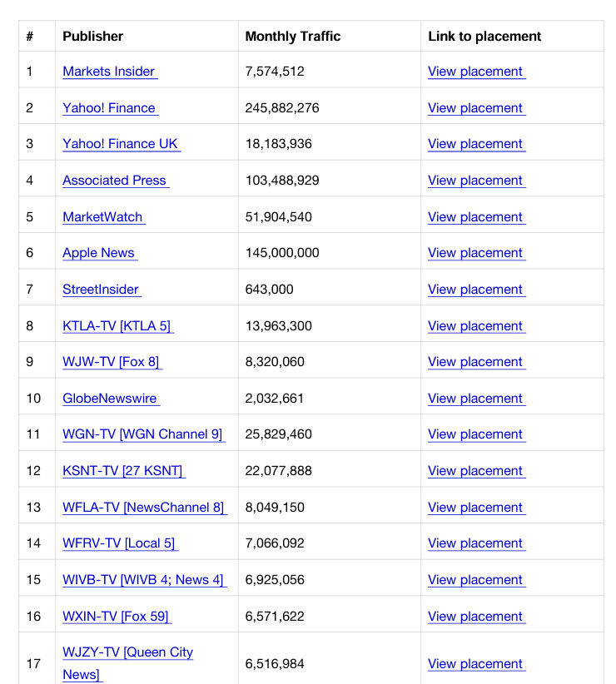Open the KSNT-TV [27 KSNT] link
Viewport: 616px width, 684px height.
(124, 471)
